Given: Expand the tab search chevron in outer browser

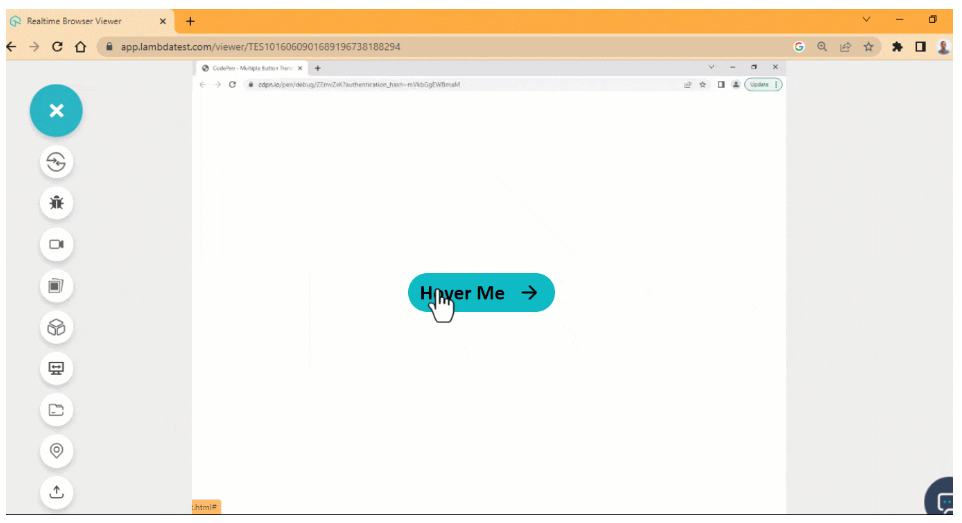Looking at the screenshot, I should click(x=866, y=20).
